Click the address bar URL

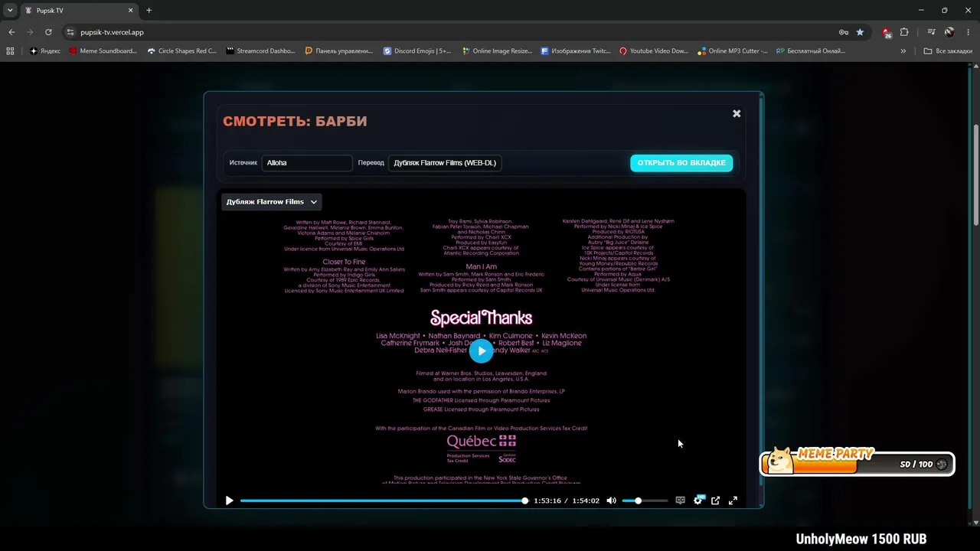(x=112, y=32)
